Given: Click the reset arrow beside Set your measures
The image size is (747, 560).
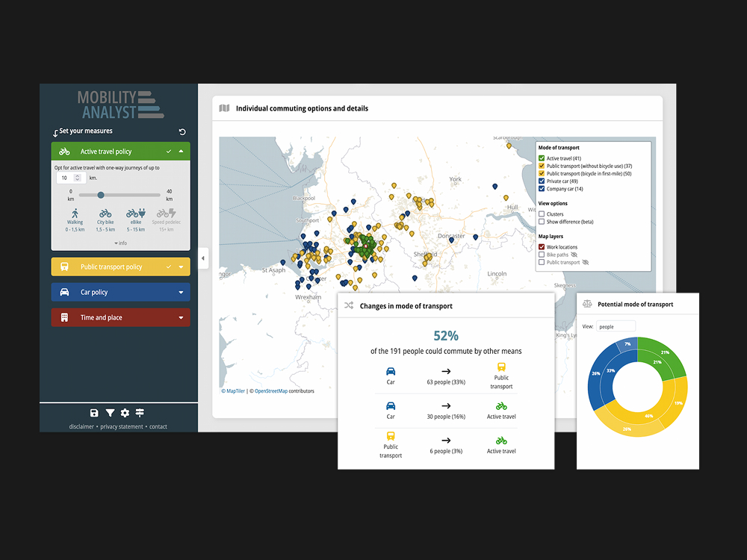Looking at the screenshot, I should [182, 131].
